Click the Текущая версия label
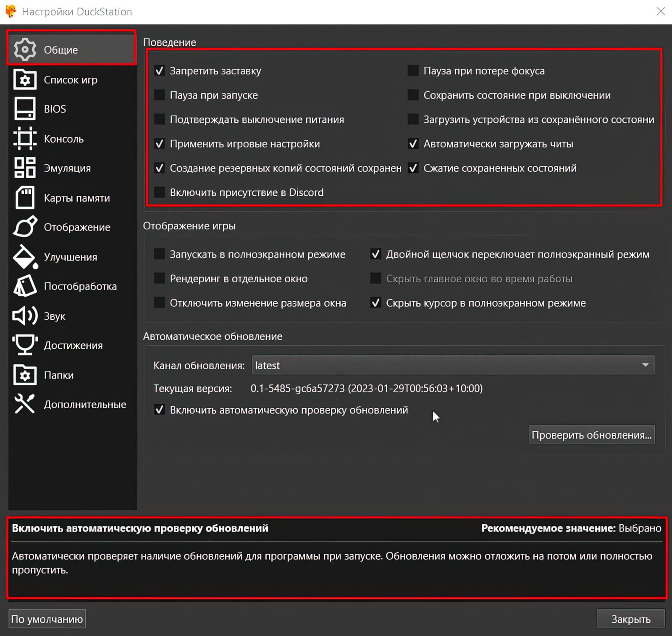 (x=193, y=389)
